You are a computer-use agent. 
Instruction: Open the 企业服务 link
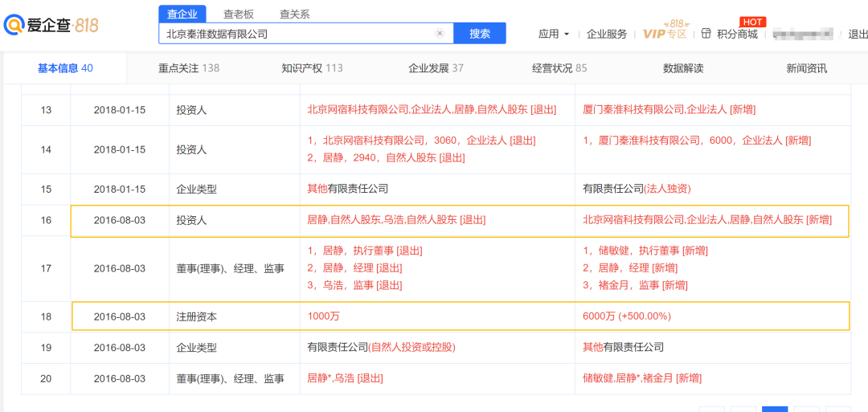tap(607, 34)
